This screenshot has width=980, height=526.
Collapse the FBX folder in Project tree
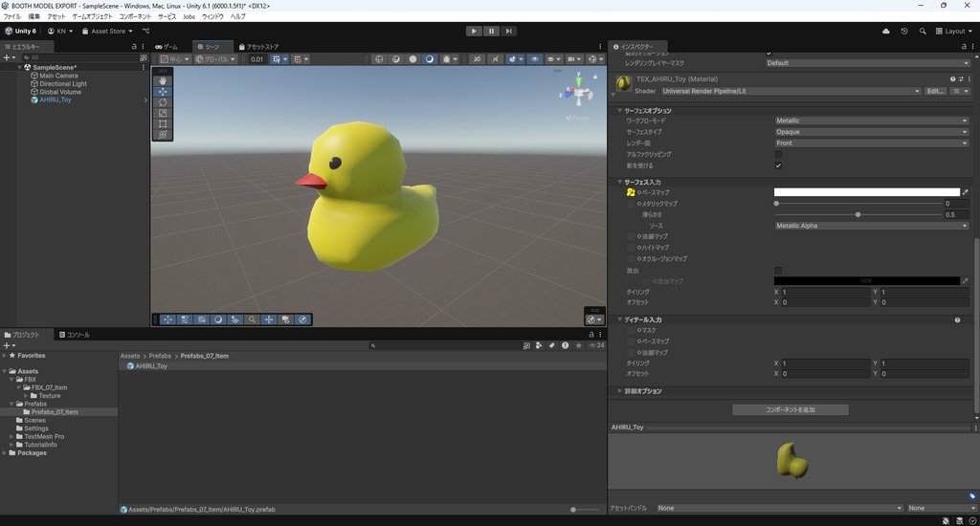pyautogui.click(x=11, y=379)
